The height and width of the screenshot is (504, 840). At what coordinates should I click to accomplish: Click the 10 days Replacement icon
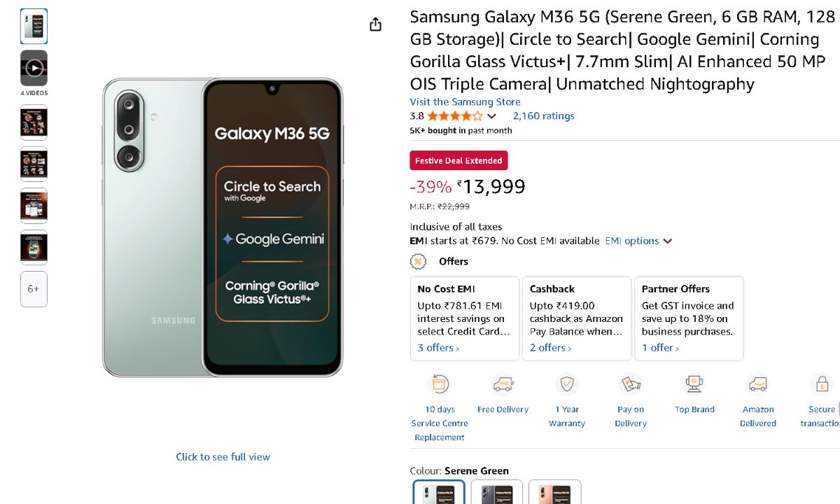point(439,384)
